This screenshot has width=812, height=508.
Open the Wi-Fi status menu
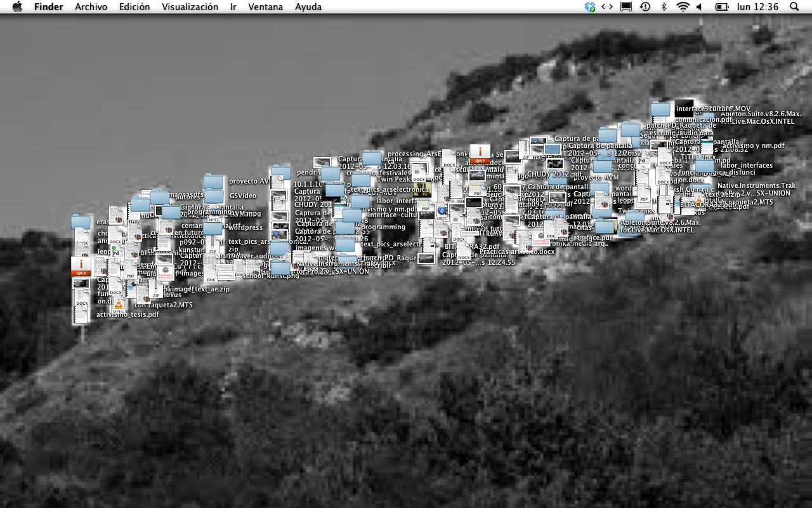point(683,7)
